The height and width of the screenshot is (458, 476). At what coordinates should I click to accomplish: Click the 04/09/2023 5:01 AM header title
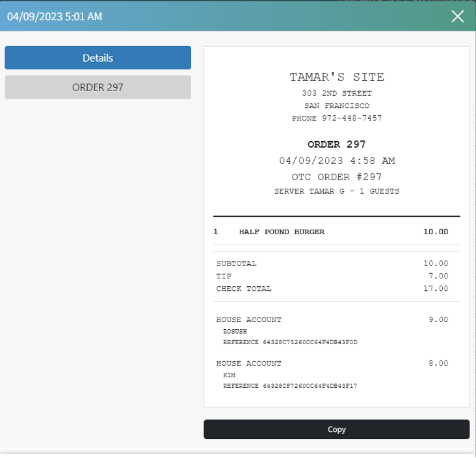55,17
